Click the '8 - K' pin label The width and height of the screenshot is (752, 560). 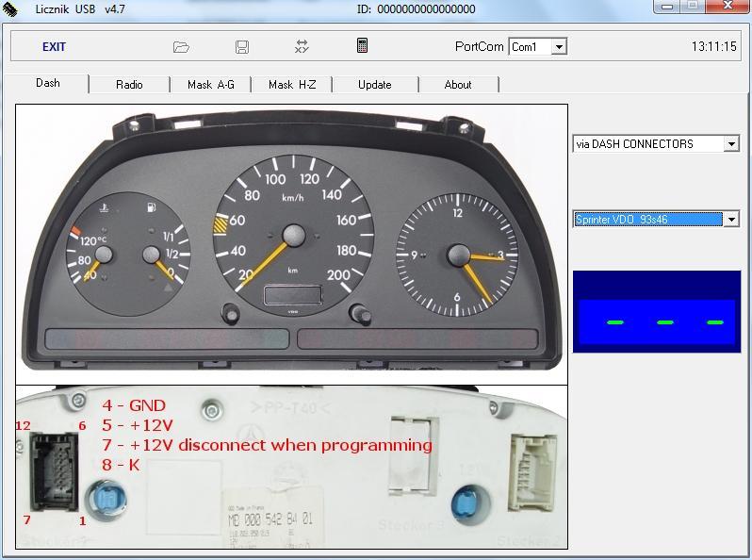coord(121,465)
